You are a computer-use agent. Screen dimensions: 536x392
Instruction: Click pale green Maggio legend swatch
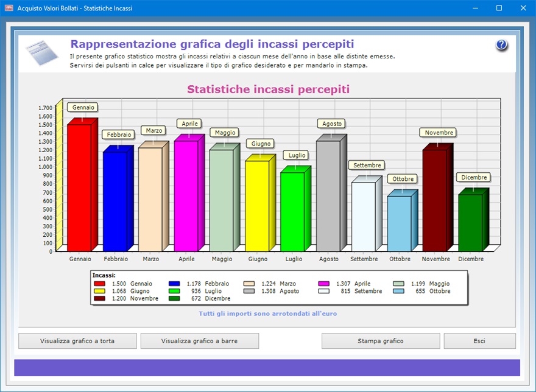click(x=398, y=284)
